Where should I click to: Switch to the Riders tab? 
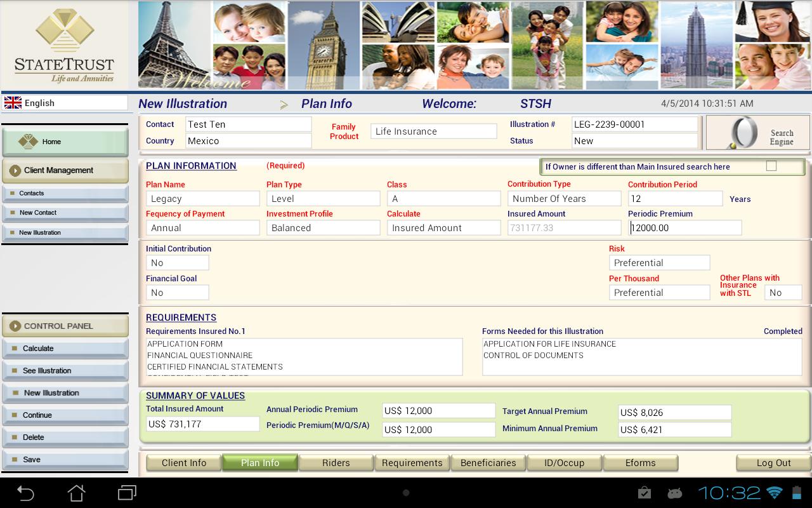[336, 462]
